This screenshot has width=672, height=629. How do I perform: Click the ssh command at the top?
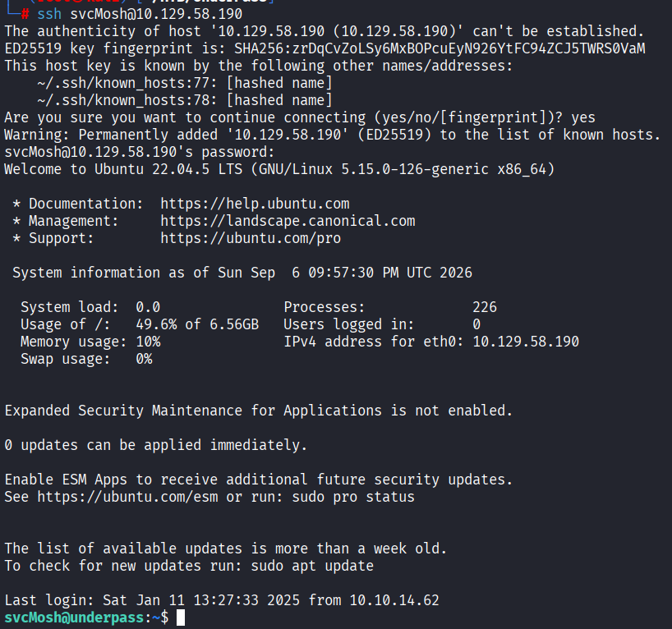coord(140,14)
